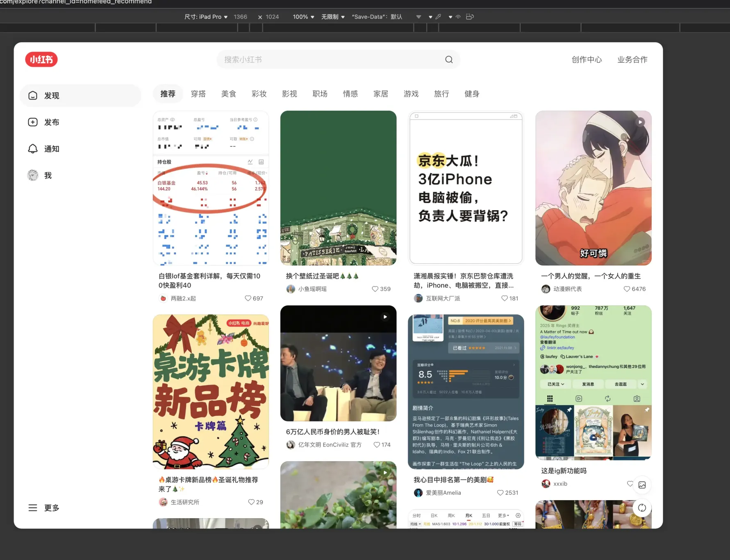Open the iPad Pro device size dropdown

(x=206, y=17)
